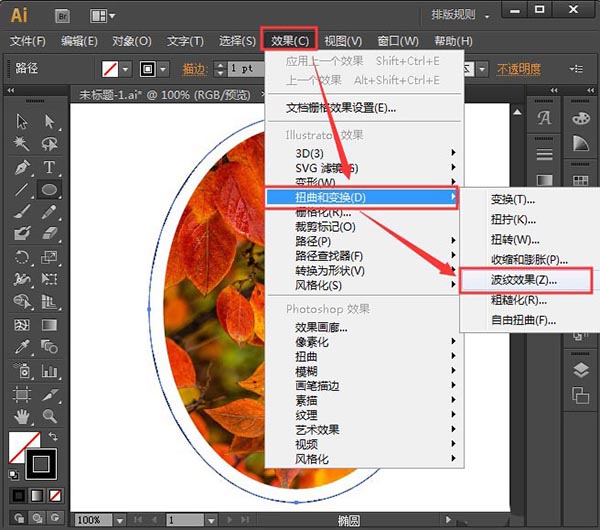Select the Ellipse tool

pos(49,189)
